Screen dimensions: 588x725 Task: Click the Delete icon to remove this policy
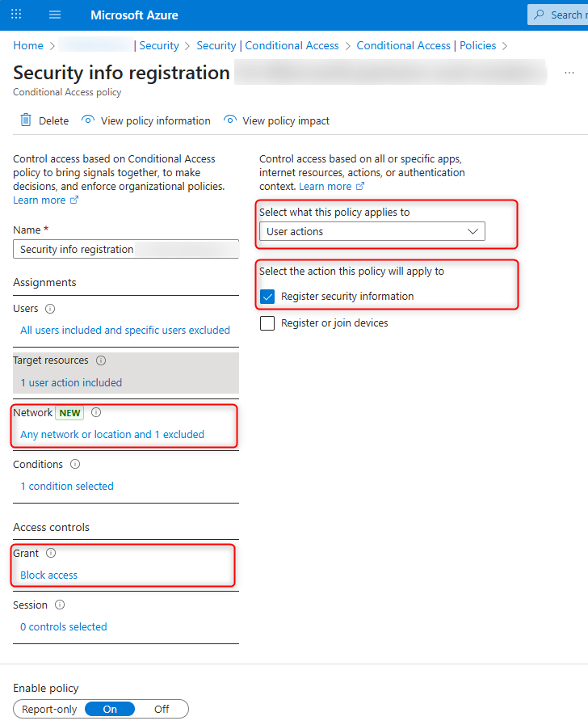click(26, 120)
